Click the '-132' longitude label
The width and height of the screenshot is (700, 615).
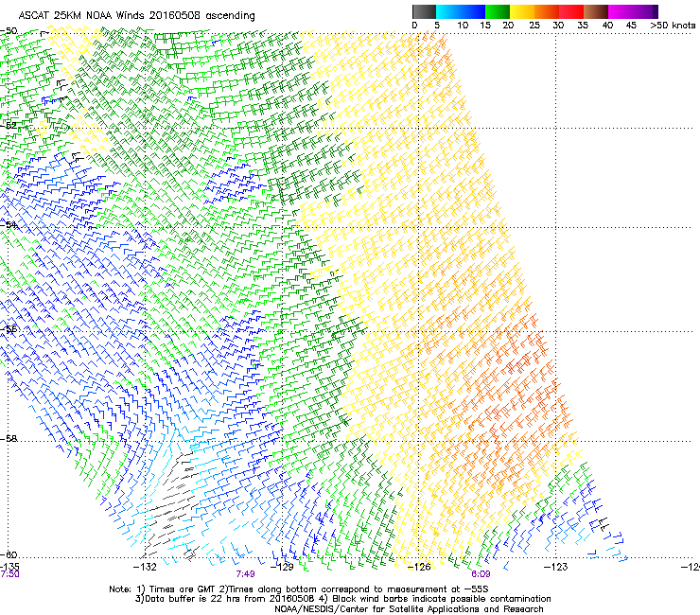tap(145, 567)
